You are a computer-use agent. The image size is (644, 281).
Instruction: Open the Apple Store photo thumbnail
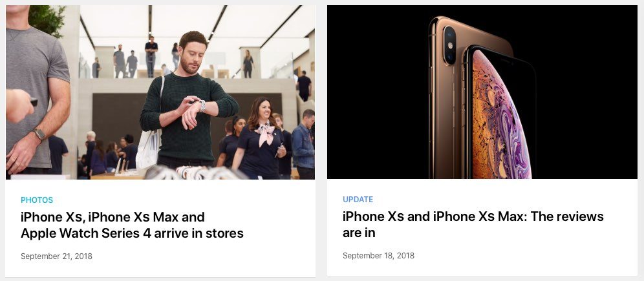click(x=160, y=92)
